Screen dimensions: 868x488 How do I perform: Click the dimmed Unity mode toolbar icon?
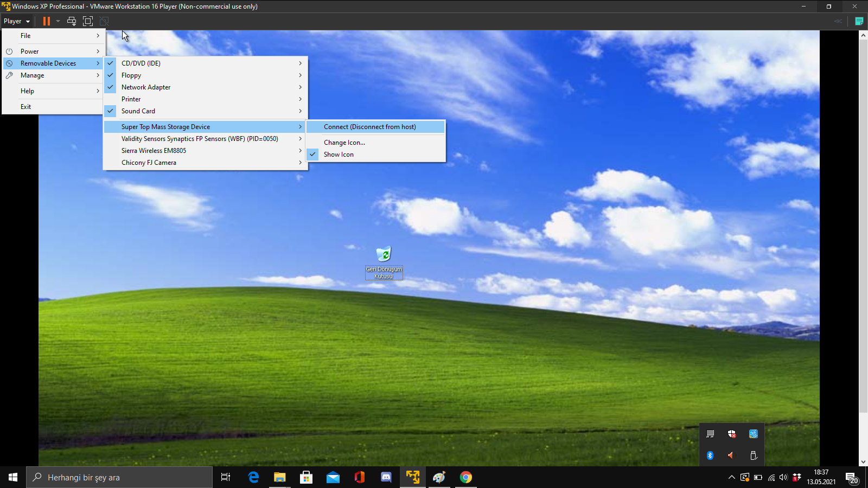(x=104, y=21)
